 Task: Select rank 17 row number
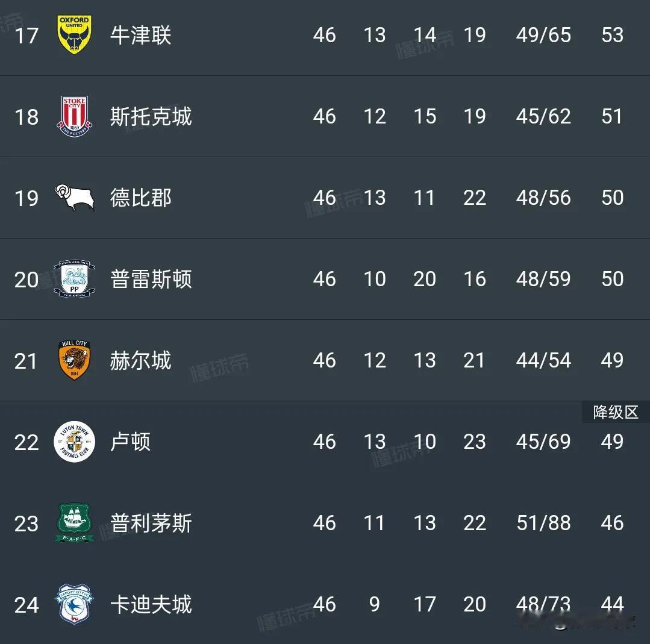(27, 36)
